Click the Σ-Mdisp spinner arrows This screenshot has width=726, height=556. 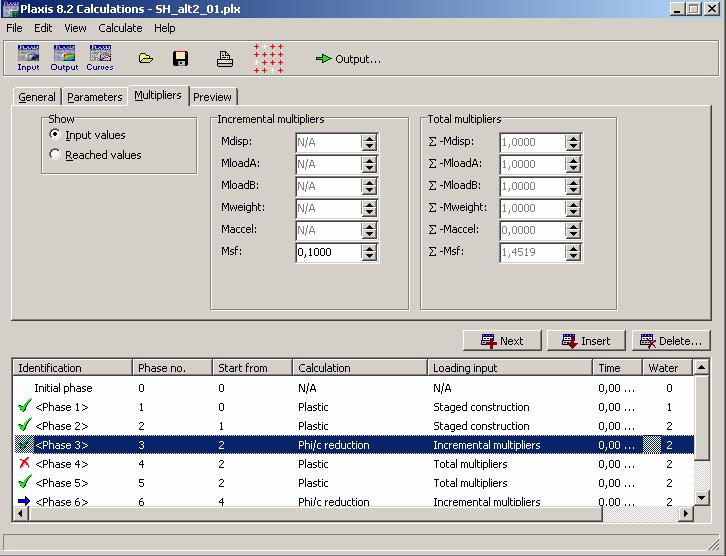click(573, 142)
